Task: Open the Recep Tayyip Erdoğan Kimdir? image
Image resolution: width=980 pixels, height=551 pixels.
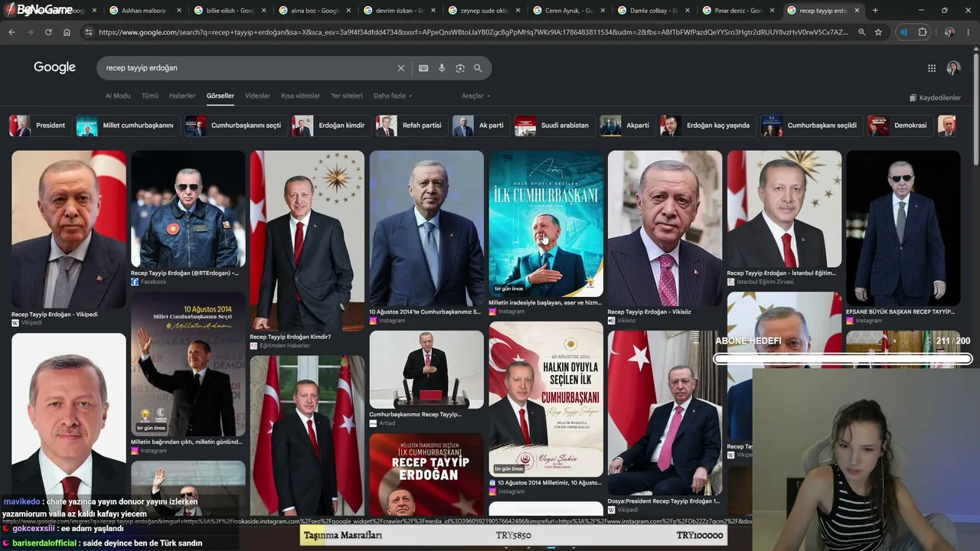Action: [307, 240]
